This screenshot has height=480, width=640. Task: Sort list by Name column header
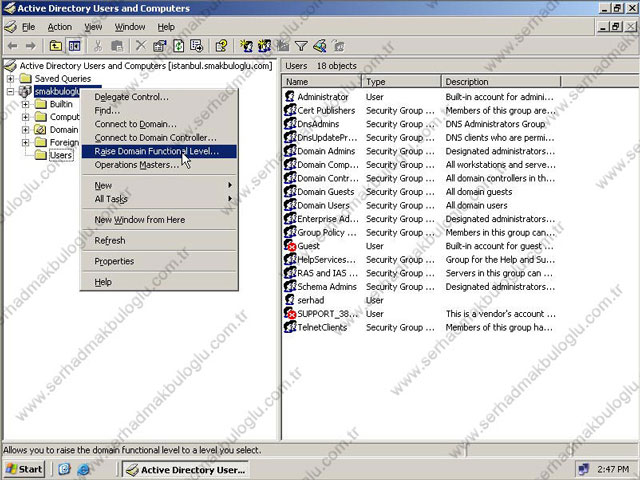click(x=322, y=82)
